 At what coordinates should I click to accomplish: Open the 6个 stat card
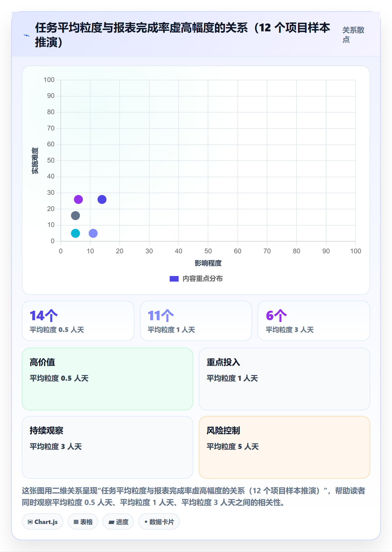pos(314,321)
